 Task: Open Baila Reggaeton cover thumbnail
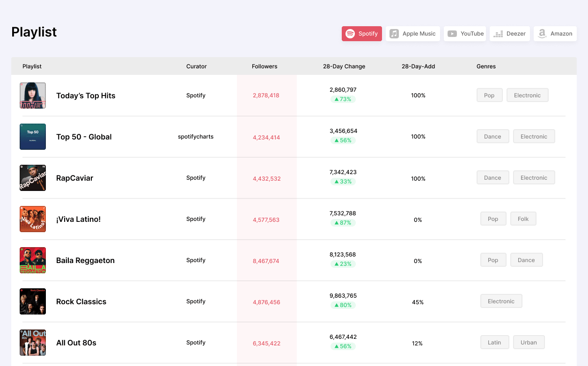pos(33,260)
